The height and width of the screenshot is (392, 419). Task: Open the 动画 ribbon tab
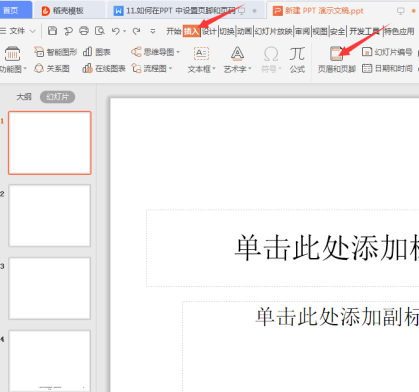244,31
